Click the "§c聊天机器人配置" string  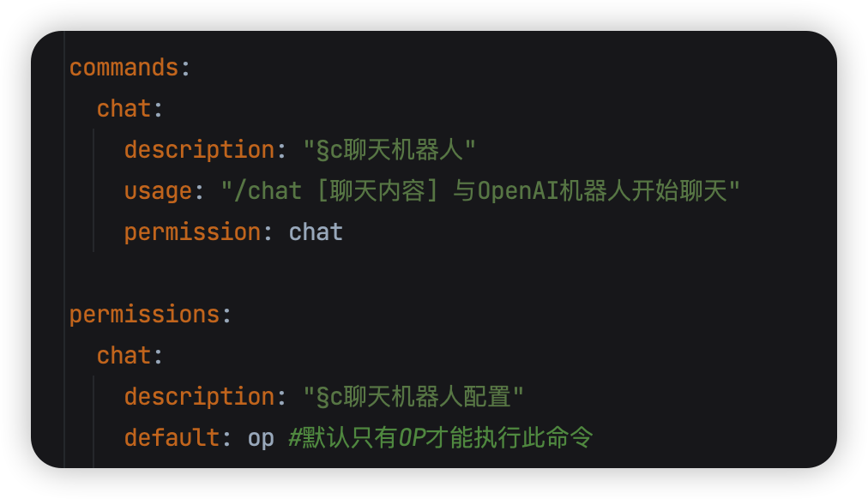[x=413, y=397]
